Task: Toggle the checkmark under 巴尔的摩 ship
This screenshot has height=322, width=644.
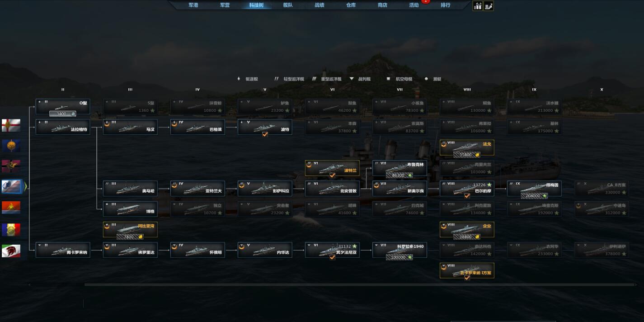Action: pyautogui.click(x=467, y=196)
